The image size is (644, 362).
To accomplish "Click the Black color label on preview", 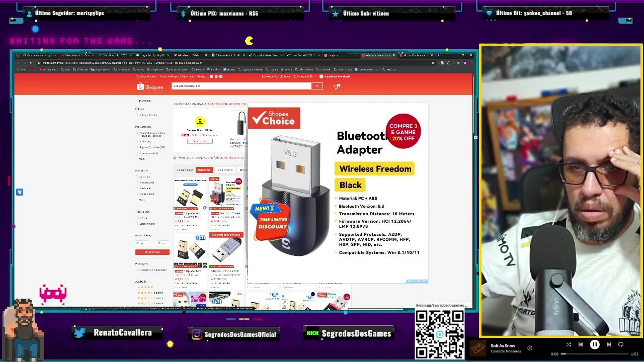I will [x=350, y=185].
